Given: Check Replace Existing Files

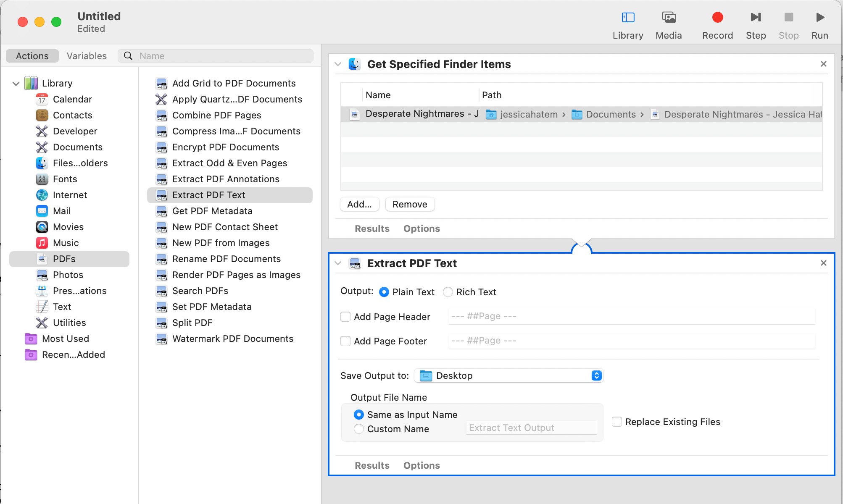Looking at the screenshot, I should point(617,422).
